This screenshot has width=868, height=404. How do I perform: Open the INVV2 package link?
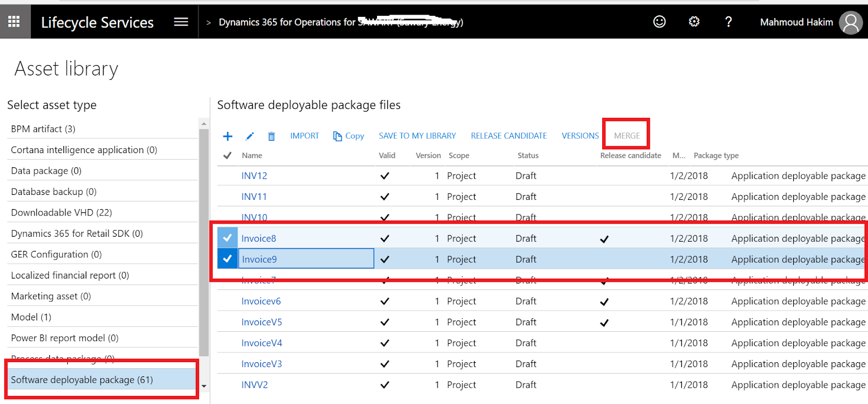(x=254, y=385)
